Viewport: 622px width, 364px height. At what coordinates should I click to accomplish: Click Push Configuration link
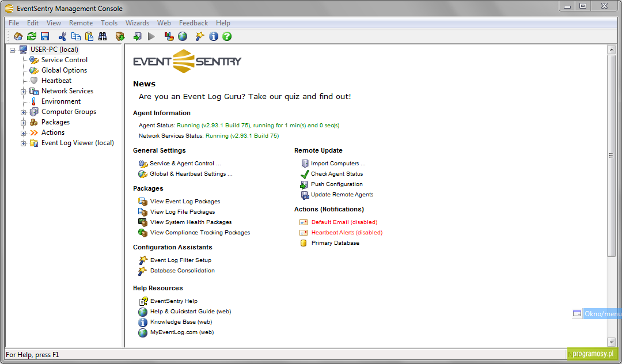[336, 184]
